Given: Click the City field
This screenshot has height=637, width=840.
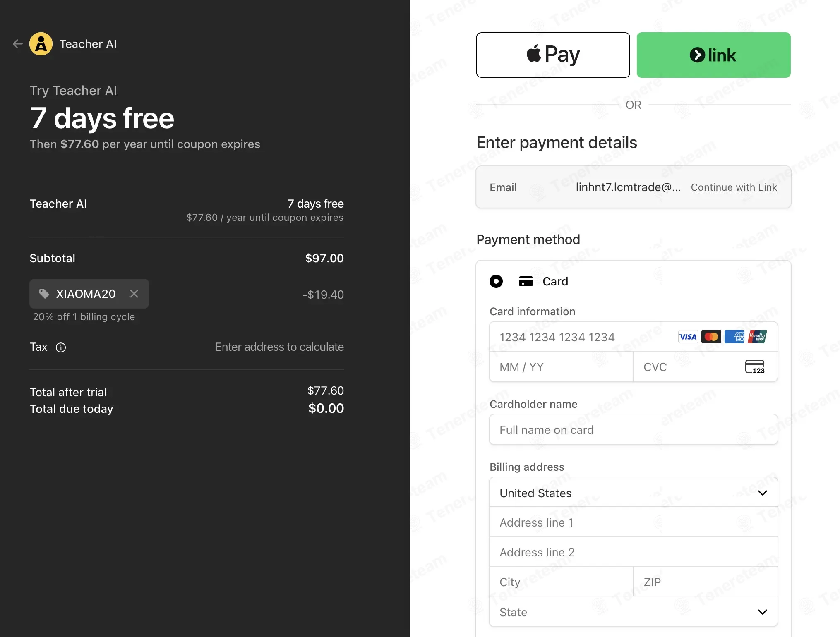Looking at the screenshot, I should [561, 582].
